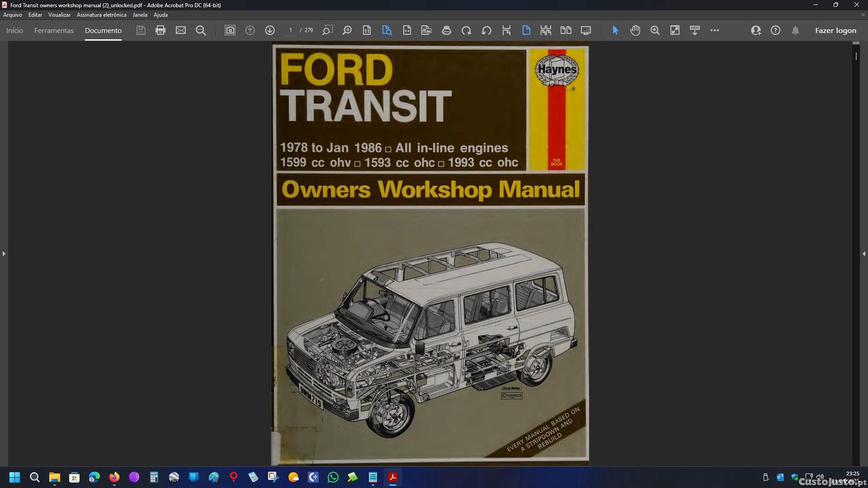The height and width of the screenshot is (488, 868).
Task: Choose the arrow Selection tool
Action: coord(615,30)
